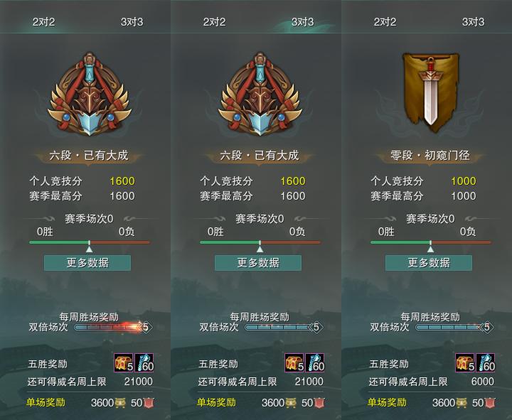Click the leftmost panel's treasure chest 五胜奖励 icon
Viewport: 512px width, 420px height.
click(x=124, y=363)
